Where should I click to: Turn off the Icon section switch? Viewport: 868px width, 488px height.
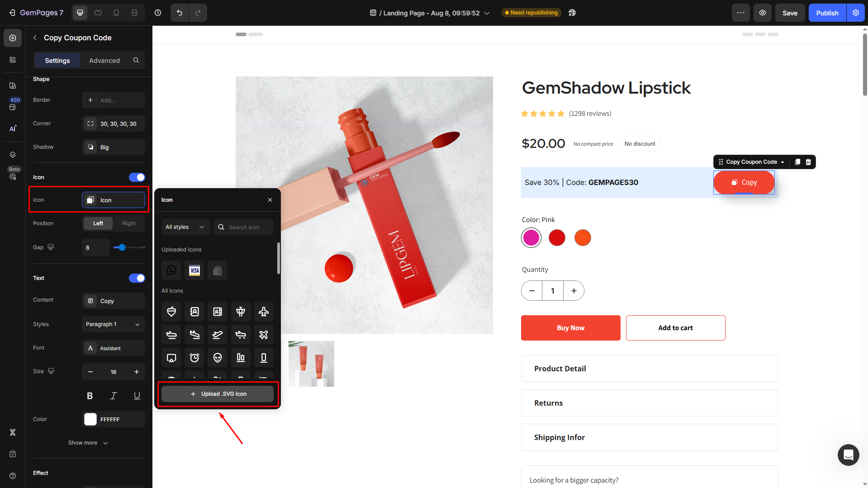pos(137,177)
